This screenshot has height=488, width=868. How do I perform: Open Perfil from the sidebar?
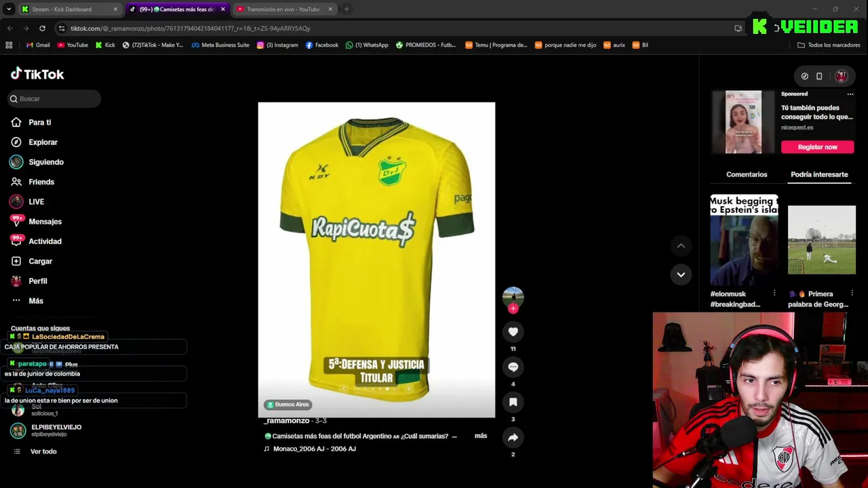[29, 281]
